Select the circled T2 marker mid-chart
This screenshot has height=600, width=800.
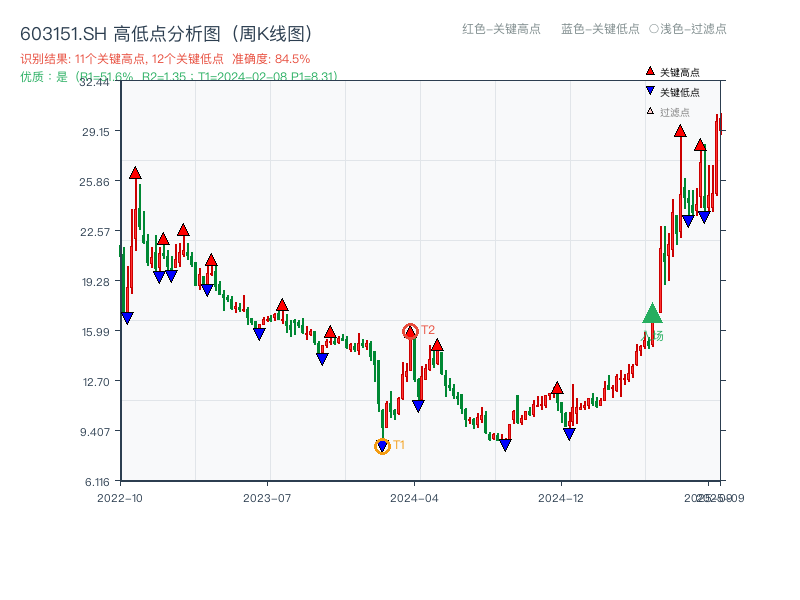coord(410,329)
